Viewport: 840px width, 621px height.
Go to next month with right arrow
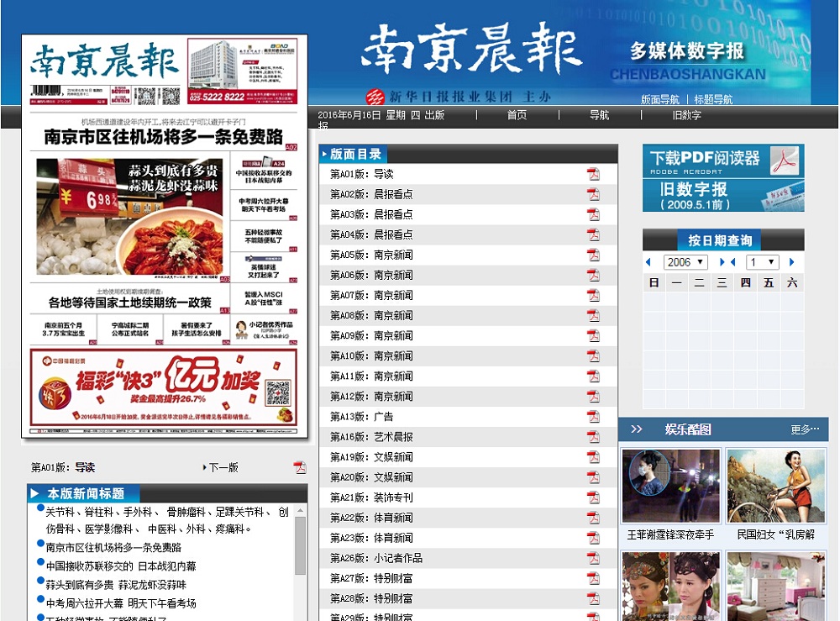792,262
